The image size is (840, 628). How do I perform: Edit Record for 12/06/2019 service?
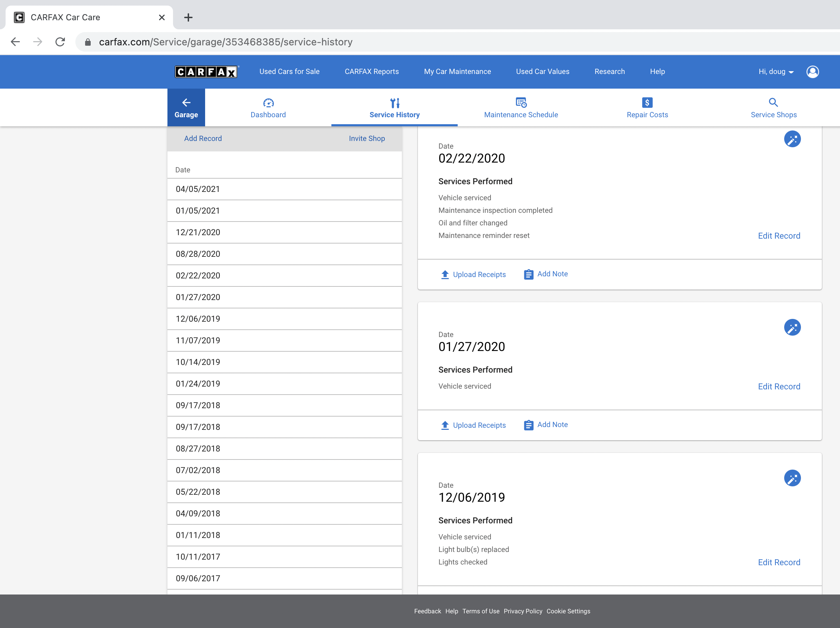(779, 562)
